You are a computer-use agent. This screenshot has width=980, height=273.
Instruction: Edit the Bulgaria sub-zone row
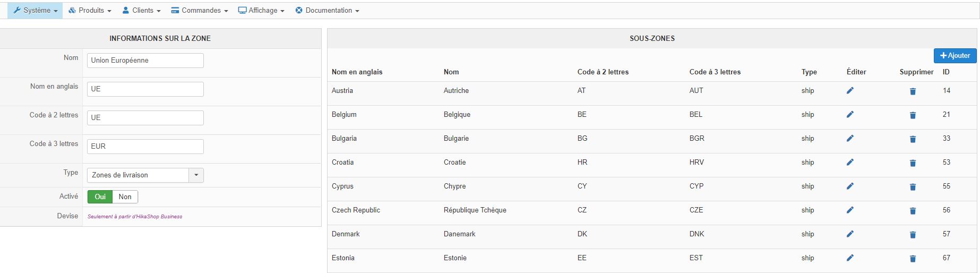point(850,139)
